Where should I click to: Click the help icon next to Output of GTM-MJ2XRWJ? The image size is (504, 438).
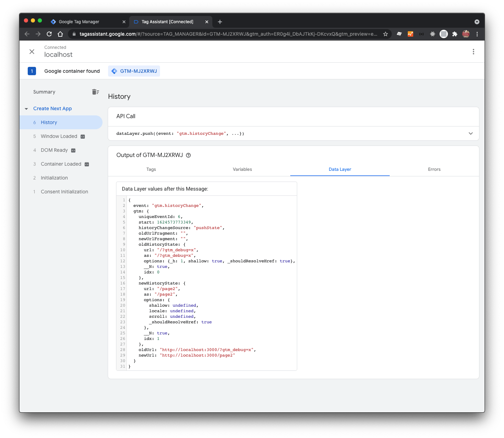point(188,155)
